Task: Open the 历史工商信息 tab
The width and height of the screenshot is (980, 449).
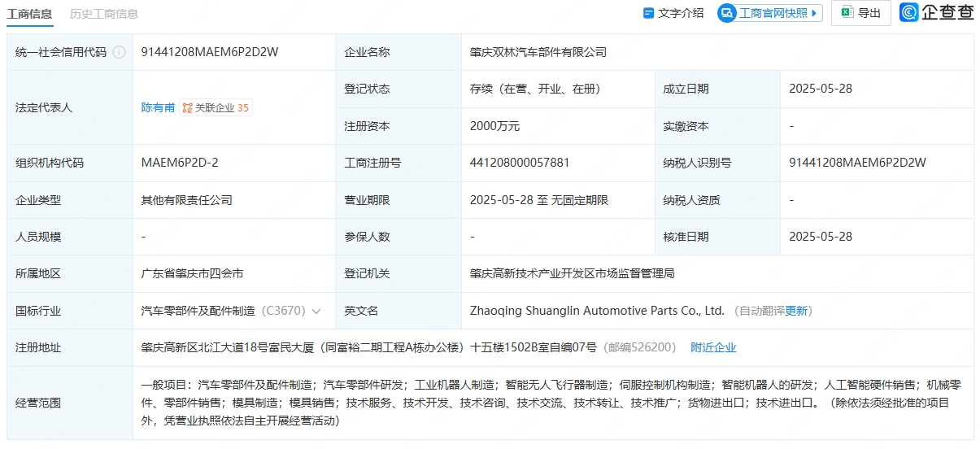Action: click(x=104, y=13)
